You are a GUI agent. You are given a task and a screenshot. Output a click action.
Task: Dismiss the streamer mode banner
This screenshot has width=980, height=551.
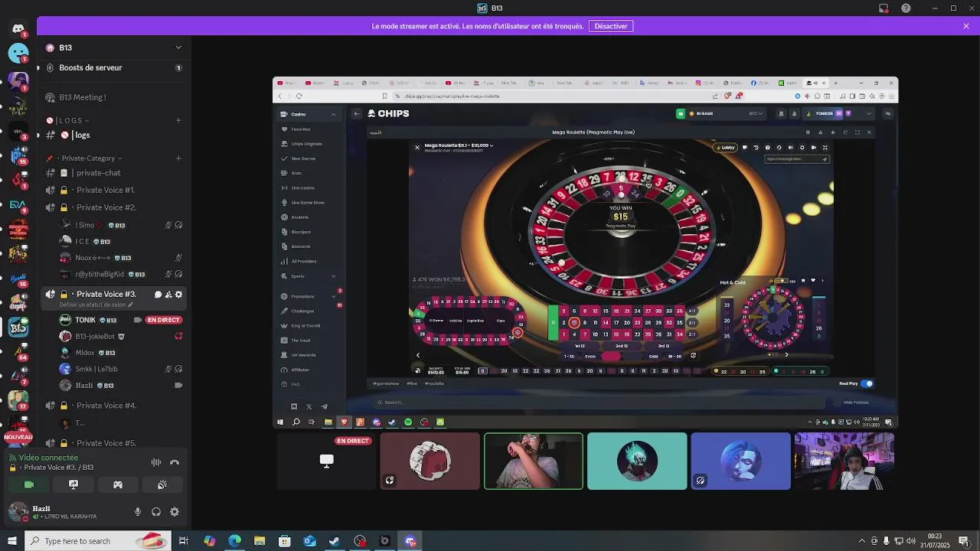click(x=966, y=26)
